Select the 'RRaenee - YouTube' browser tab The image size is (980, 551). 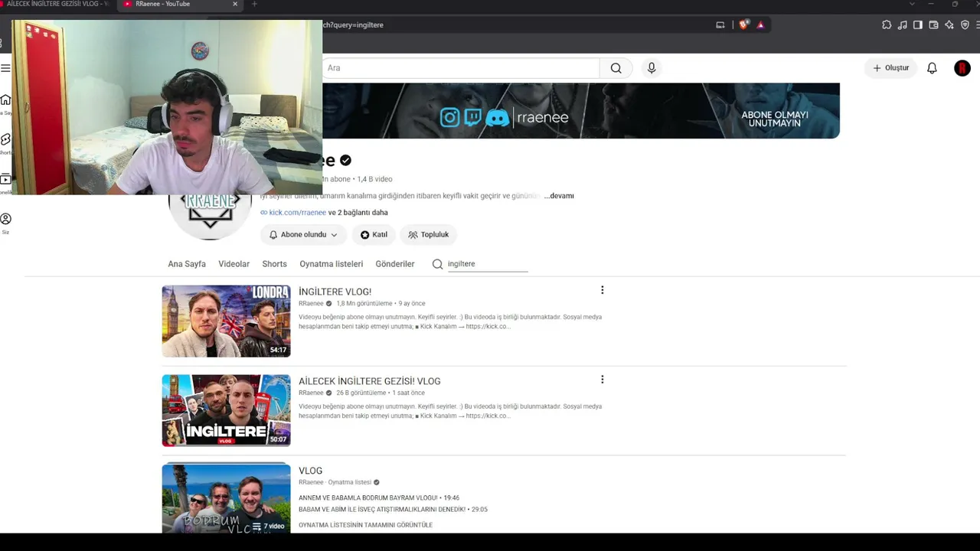pos(180,5)
